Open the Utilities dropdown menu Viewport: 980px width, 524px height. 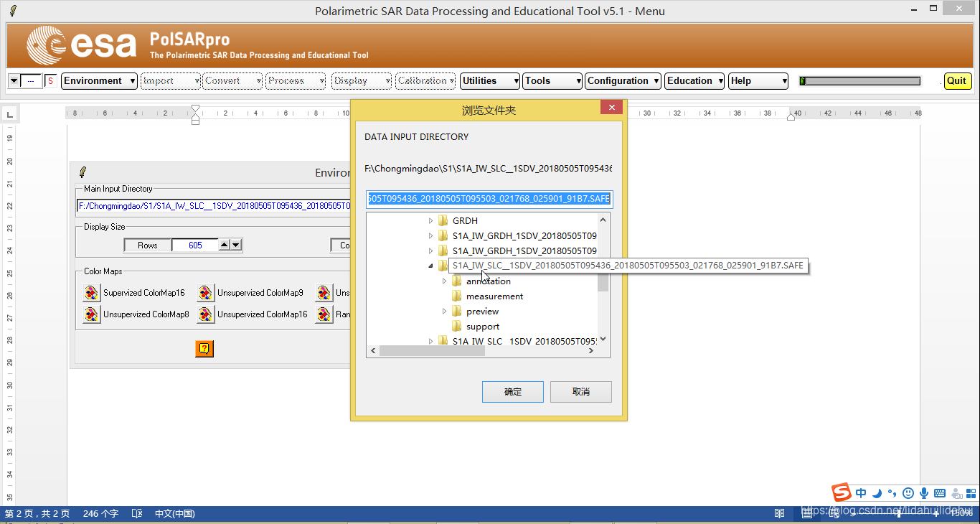pos(490,81)
